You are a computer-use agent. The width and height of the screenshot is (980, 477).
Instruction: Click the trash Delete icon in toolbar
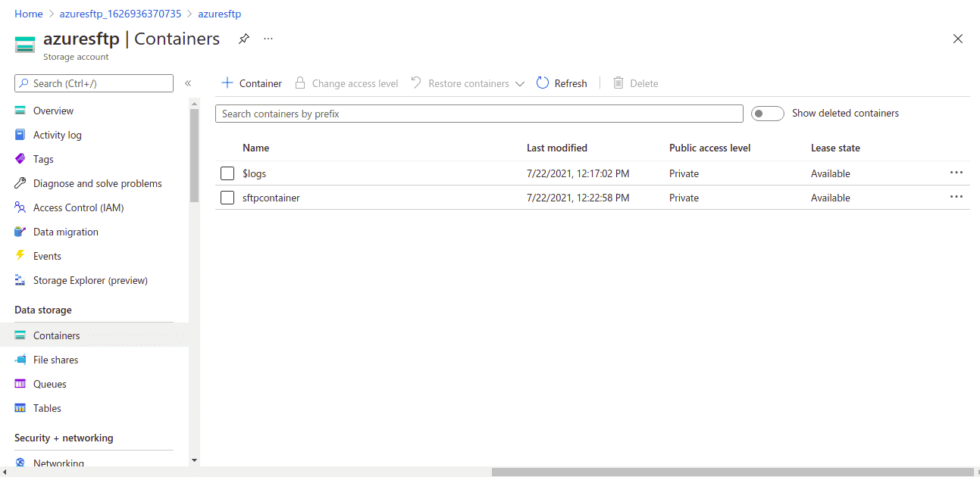618,83
